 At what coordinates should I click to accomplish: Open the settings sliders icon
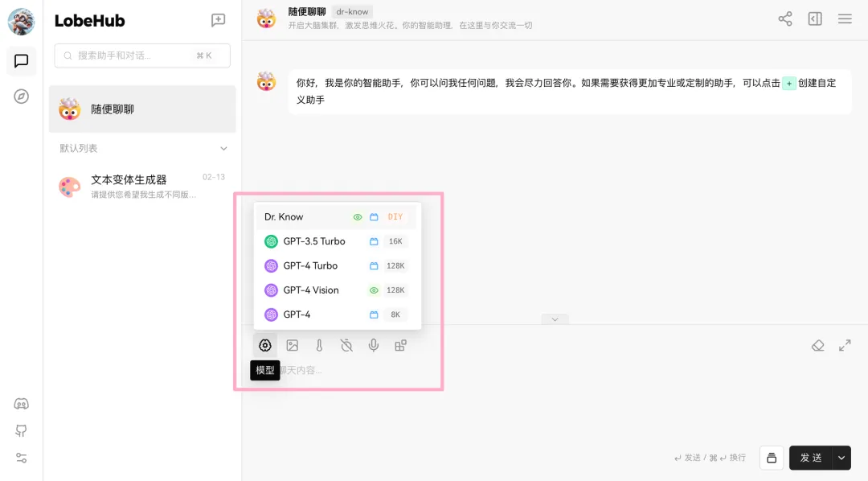pos(21,458)
